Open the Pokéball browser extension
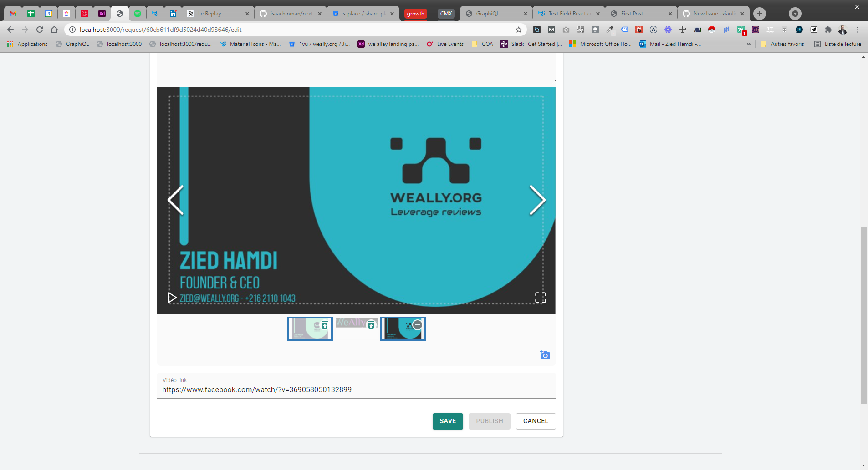The image size is (868, 470). (x=712, y=30)
